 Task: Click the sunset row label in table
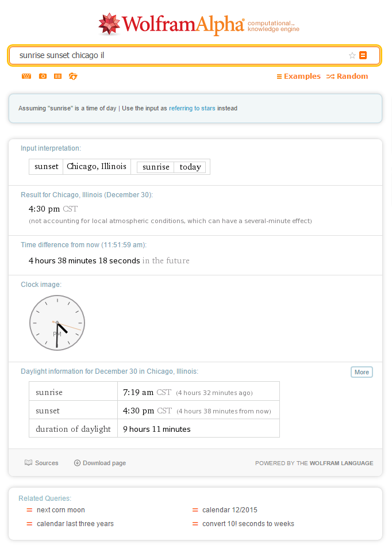(x=48, y=411)
